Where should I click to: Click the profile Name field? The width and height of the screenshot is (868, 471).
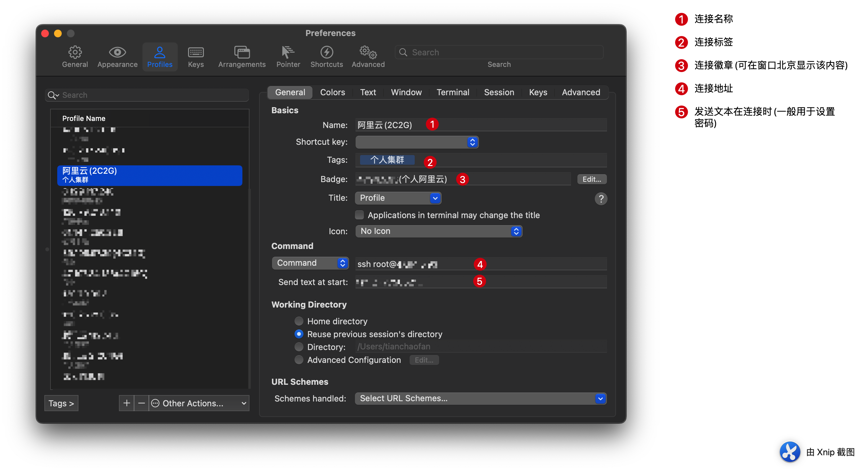[481, 125]
